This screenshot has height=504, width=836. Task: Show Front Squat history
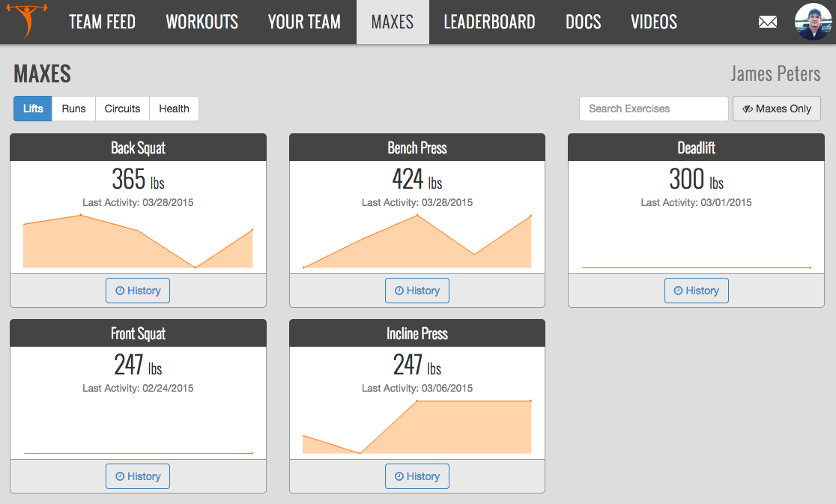[x=138, y=476]
